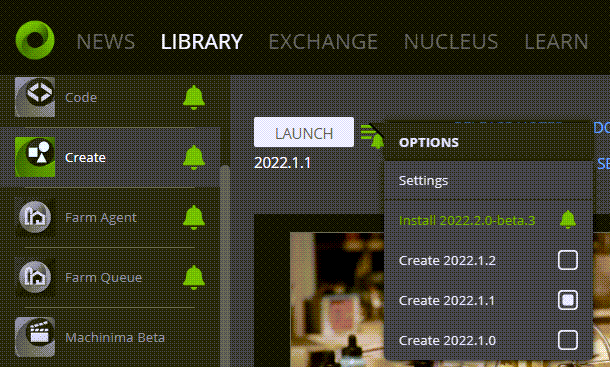Switch to the LIBRARY tab
The height and width of the screenshot is (367, 610).
coord(202,42)
